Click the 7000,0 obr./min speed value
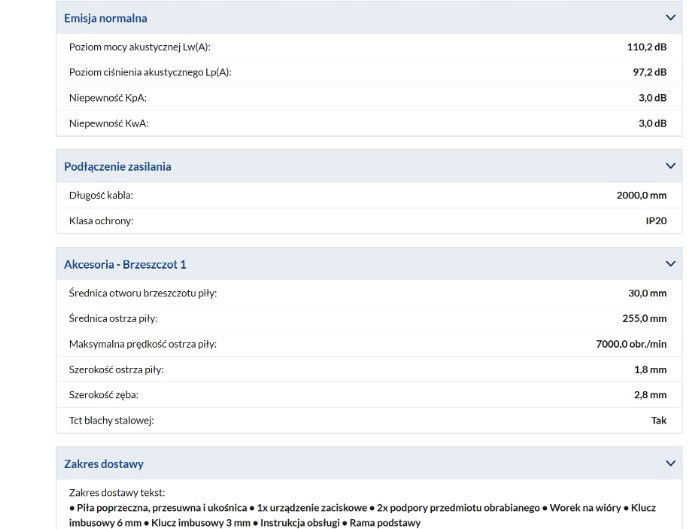The width and height of the screenshot is (688, 529). point(631,344)
